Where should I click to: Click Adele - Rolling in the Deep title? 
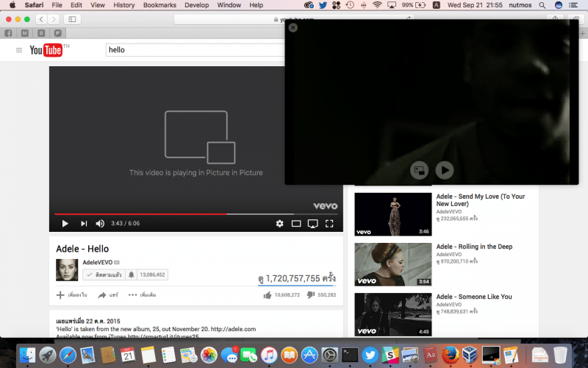point(474,247)
